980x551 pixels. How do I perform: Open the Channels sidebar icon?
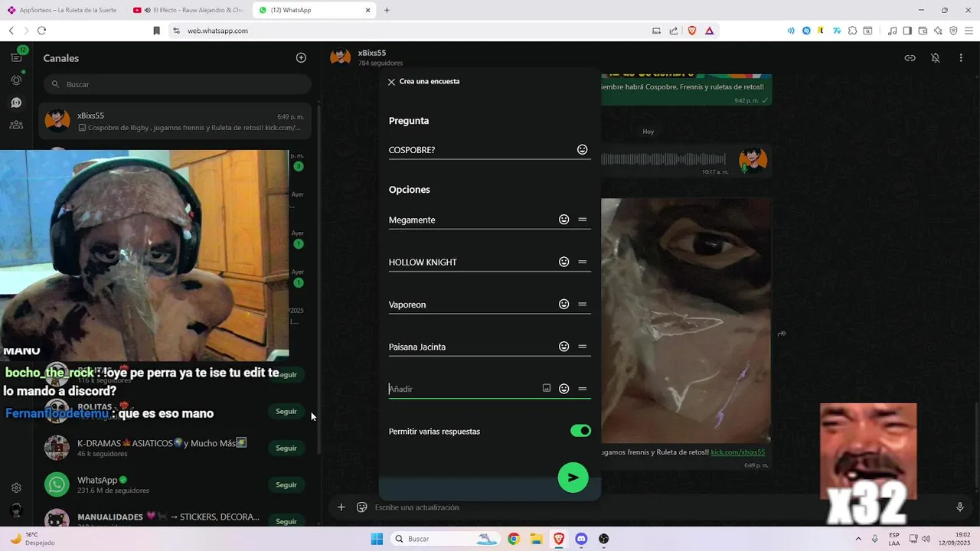coord(16,103)
